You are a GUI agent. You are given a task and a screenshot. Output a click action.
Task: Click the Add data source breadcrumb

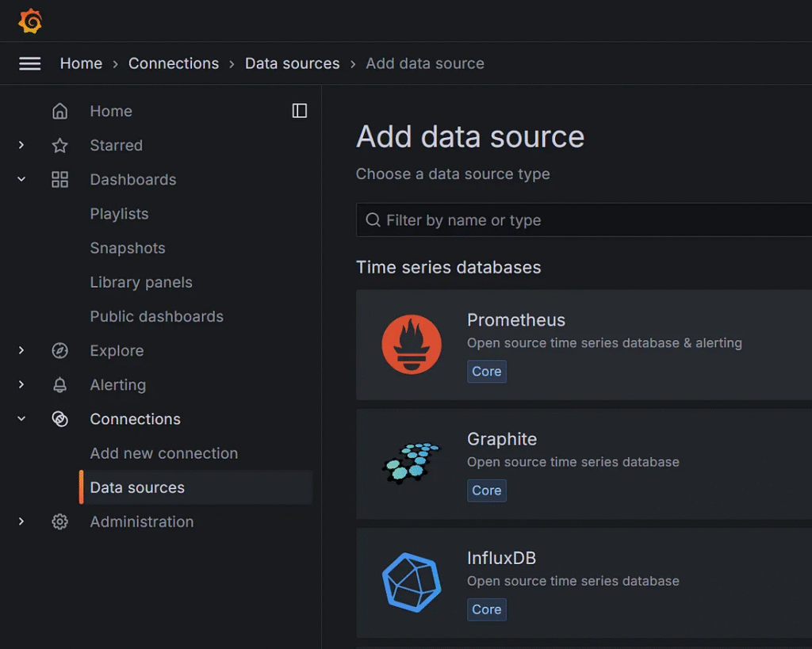pyautogui.click(x=425, y=63)
